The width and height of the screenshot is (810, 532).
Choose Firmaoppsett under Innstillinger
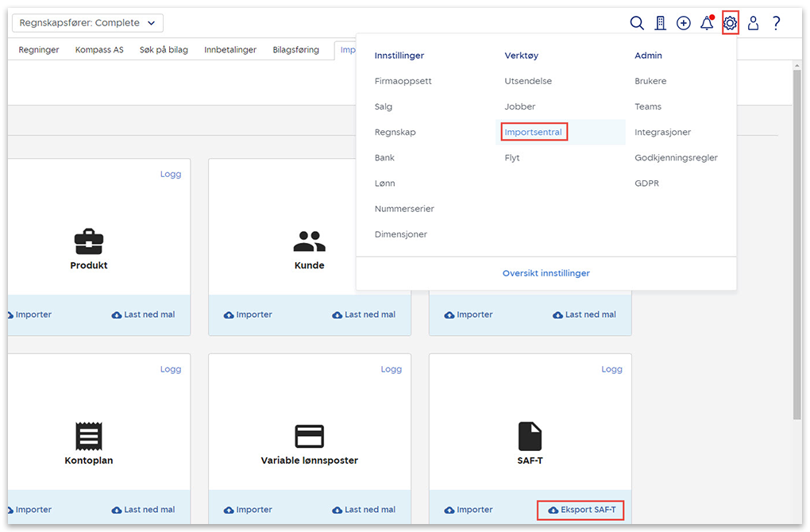pyautogui.click(x=403, y=81)
